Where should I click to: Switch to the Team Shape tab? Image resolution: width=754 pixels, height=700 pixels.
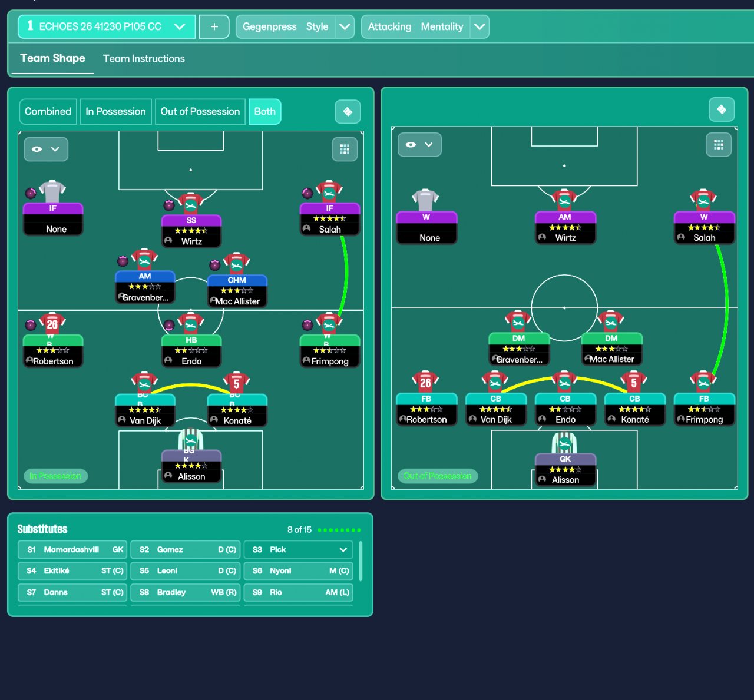tap(52, 58)
